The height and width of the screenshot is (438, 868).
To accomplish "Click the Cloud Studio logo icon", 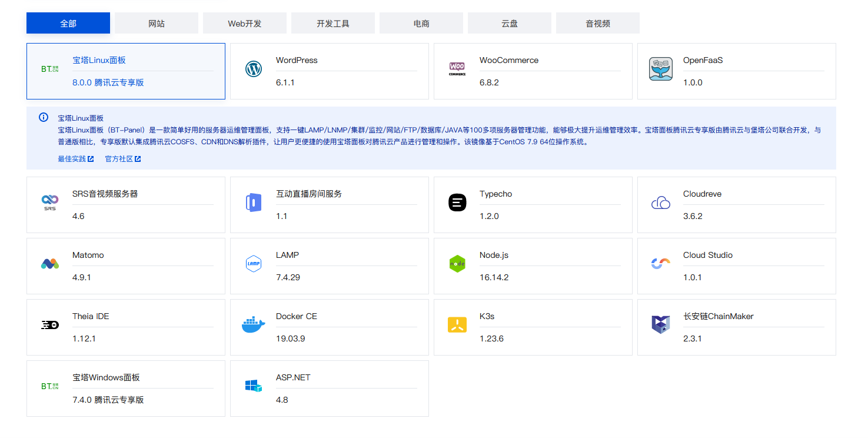I will [661, 264].
